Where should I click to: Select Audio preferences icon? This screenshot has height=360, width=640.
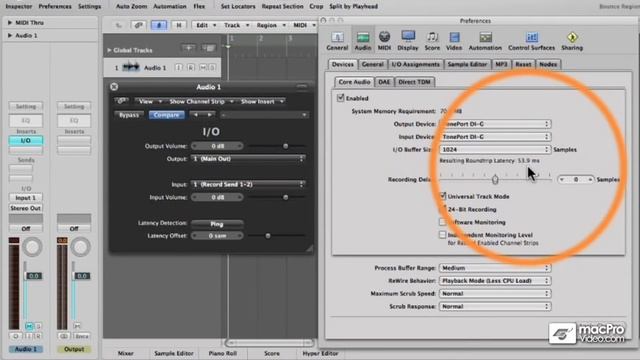click(362, 41)
